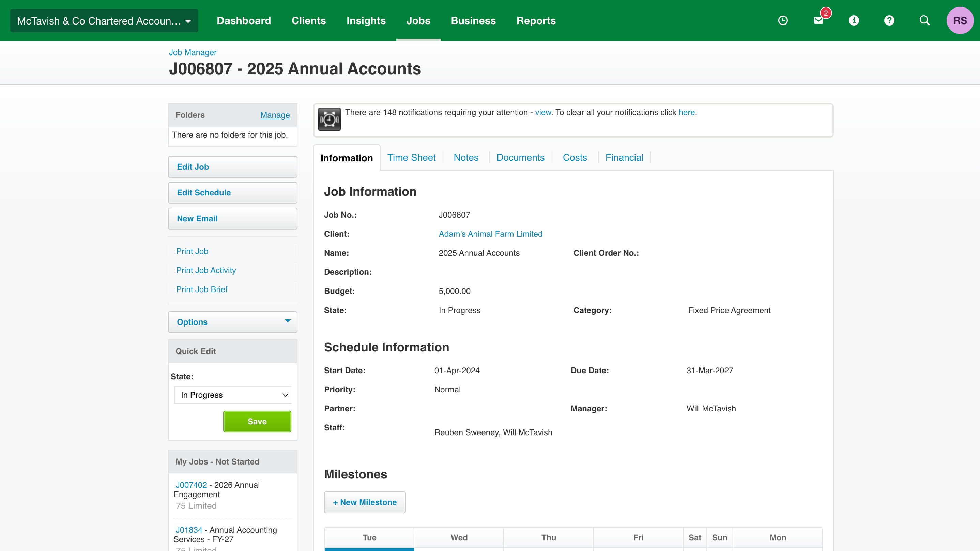
Task: Click the green Save button
Action: 257,421
